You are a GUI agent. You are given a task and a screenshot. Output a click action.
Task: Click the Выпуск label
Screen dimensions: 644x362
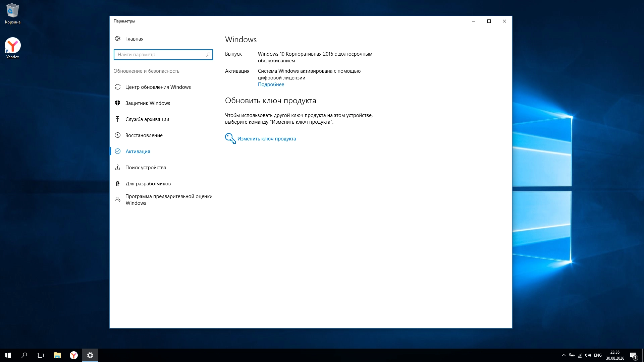click(233, 54)
